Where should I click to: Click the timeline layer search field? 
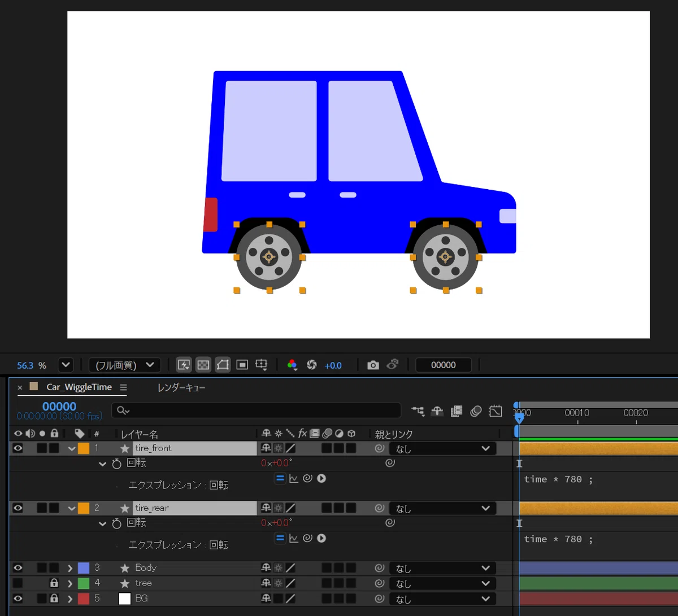[x=256, y=410]
